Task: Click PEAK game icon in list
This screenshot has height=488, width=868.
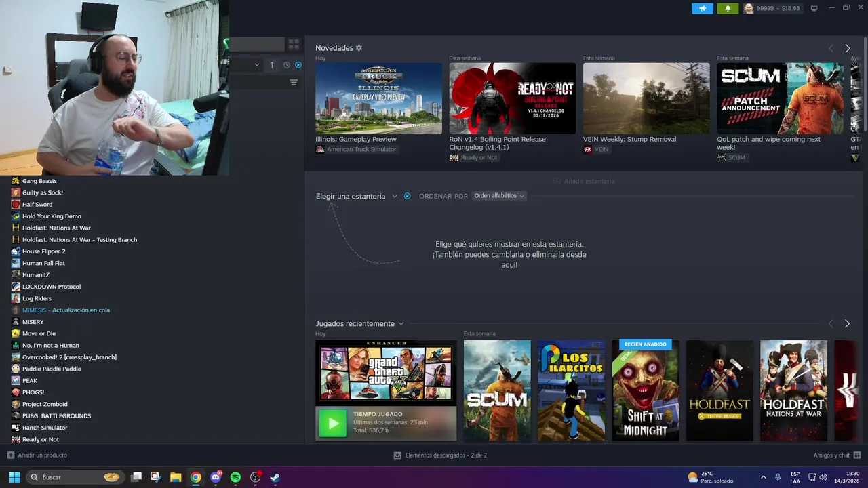Action: coord(16,381)
